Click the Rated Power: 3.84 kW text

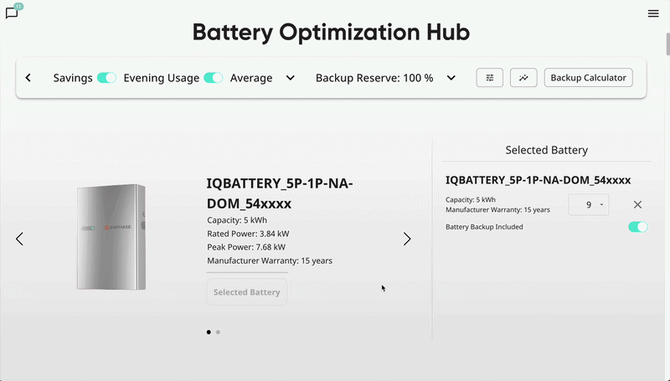248,234
